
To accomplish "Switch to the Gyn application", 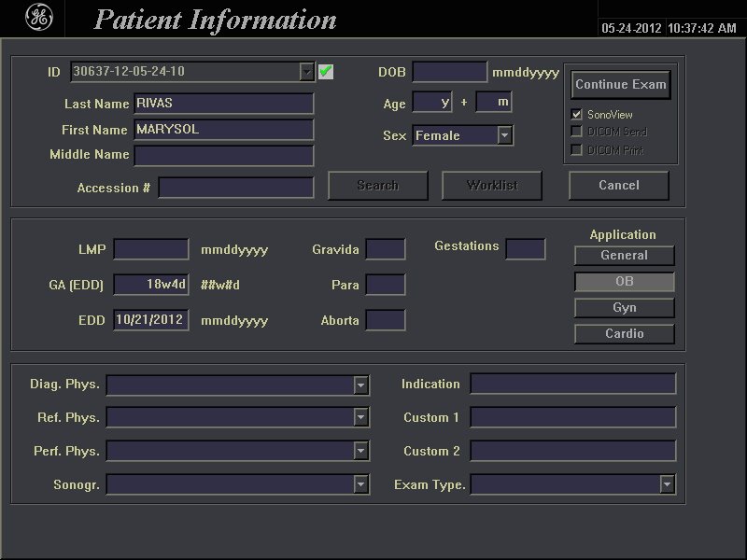I will click(x=624, y=307).
